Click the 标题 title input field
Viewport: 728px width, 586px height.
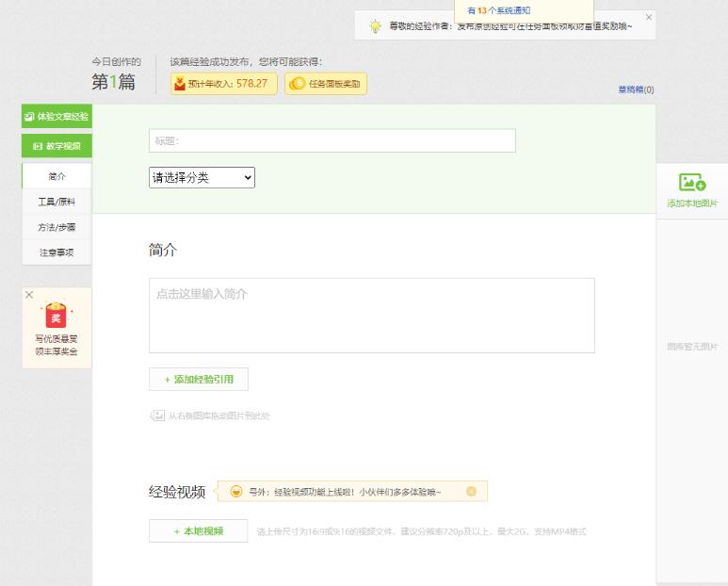click(x=332, y=141)
